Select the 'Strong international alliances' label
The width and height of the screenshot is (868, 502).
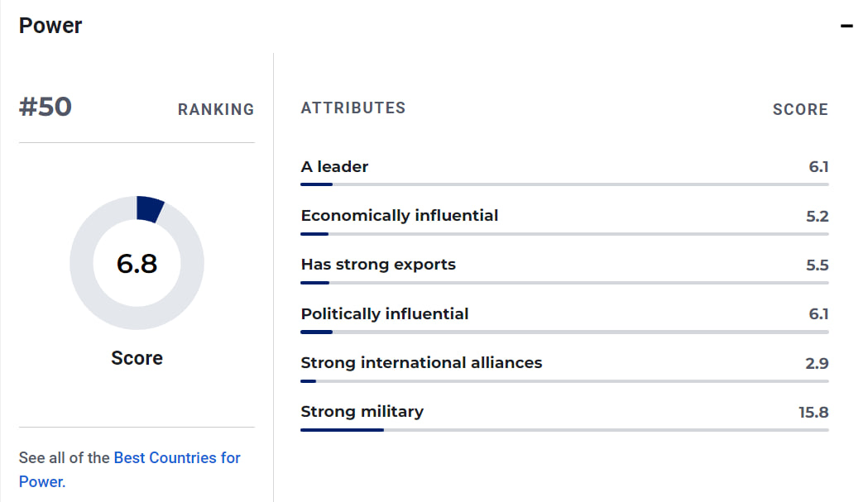coord(421,362)
